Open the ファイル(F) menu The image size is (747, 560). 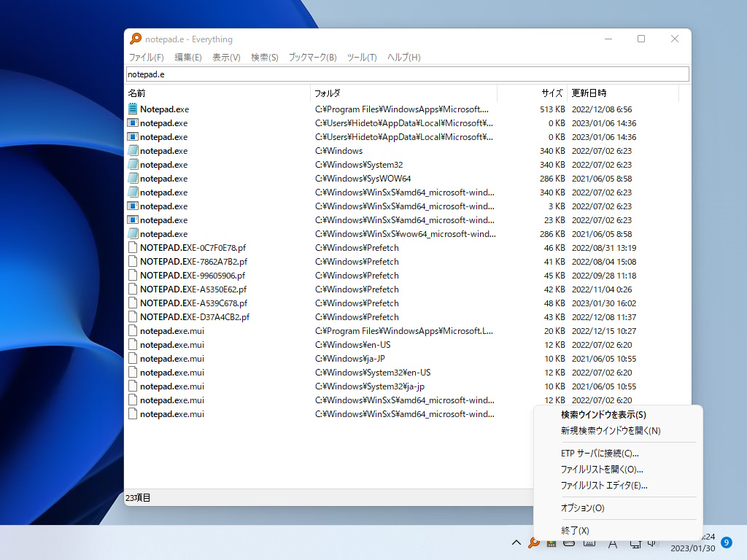click(x=146, y=57)
